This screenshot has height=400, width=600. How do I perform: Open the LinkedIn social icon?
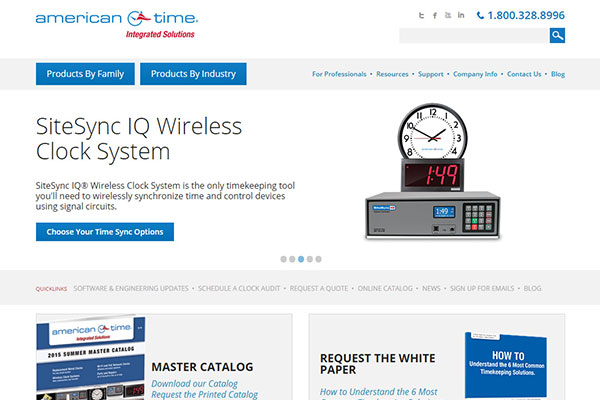point(461,15)
